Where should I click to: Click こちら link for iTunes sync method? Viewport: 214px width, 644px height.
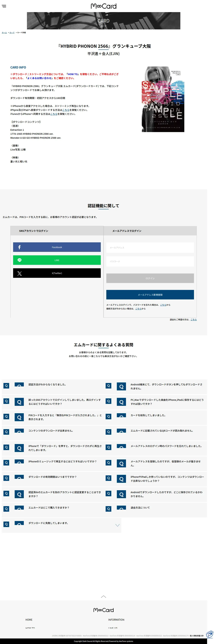click(54, 114)
